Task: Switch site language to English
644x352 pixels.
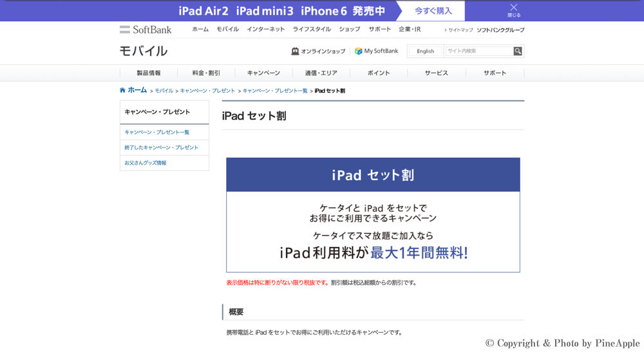Action: click(425, 51)
